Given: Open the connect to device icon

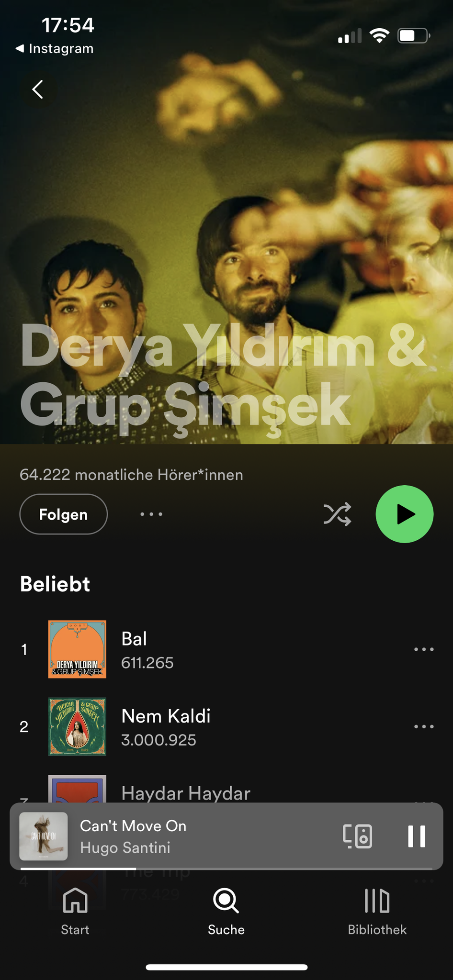Looking at the screenshot, I should 358,836.
